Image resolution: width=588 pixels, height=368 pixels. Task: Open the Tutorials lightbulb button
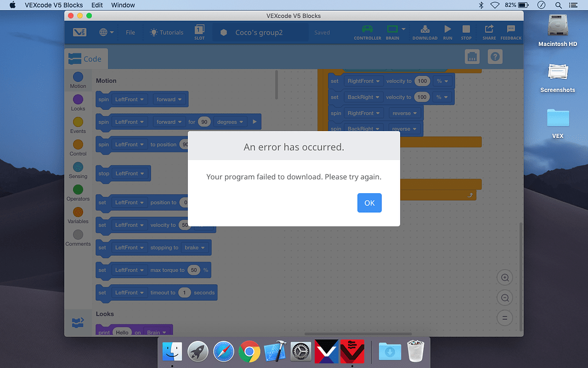(x=167, y=32)
